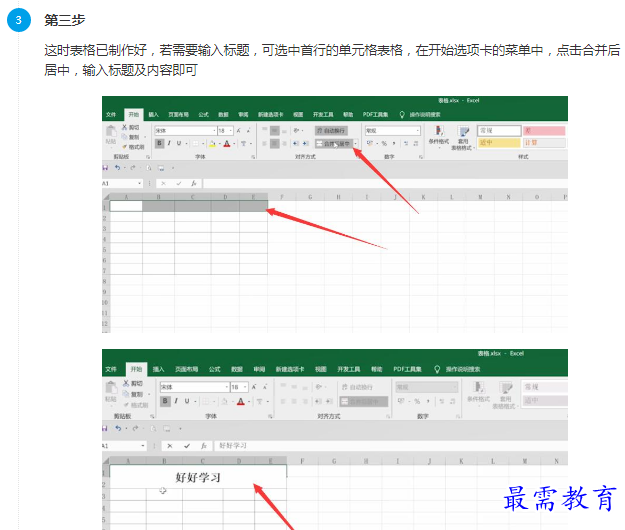Screen dimensions: 625x530
Task: Click Wrap Text (自动换行) in first Excel image
Action: tap(331, 131)
